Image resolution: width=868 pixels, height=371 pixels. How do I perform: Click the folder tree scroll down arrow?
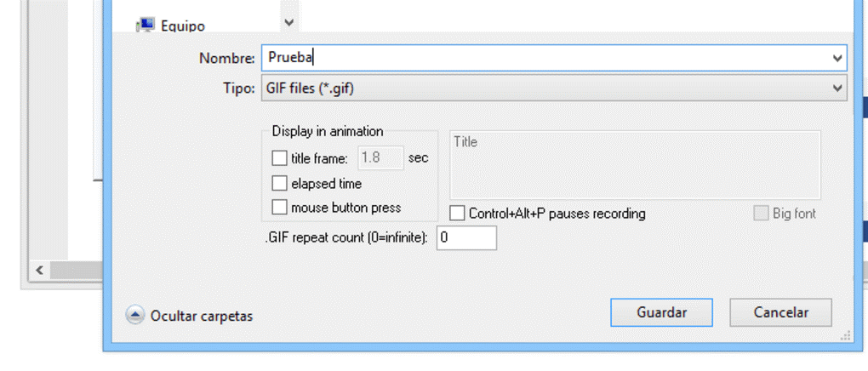pyautogui.click(x=288, y=22)
